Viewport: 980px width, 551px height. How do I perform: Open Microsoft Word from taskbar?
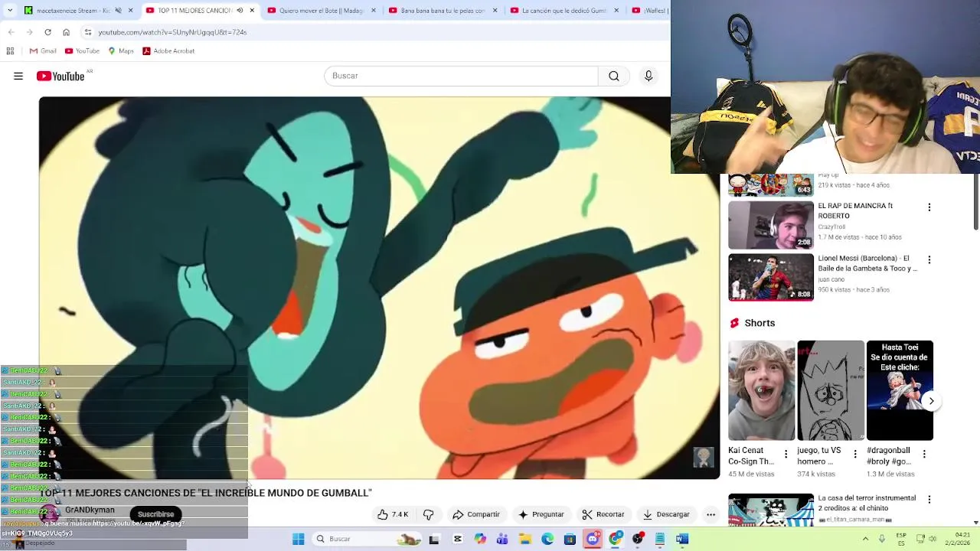click(682, 539)
